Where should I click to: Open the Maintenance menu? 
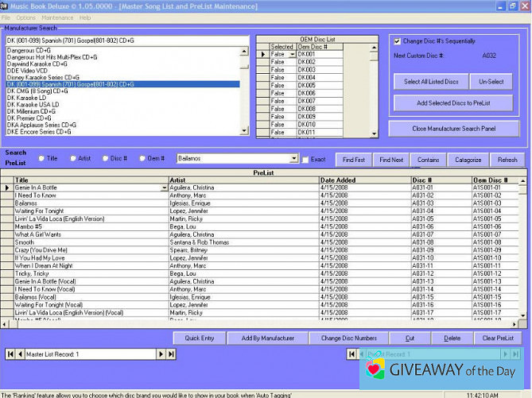[56, 17]
